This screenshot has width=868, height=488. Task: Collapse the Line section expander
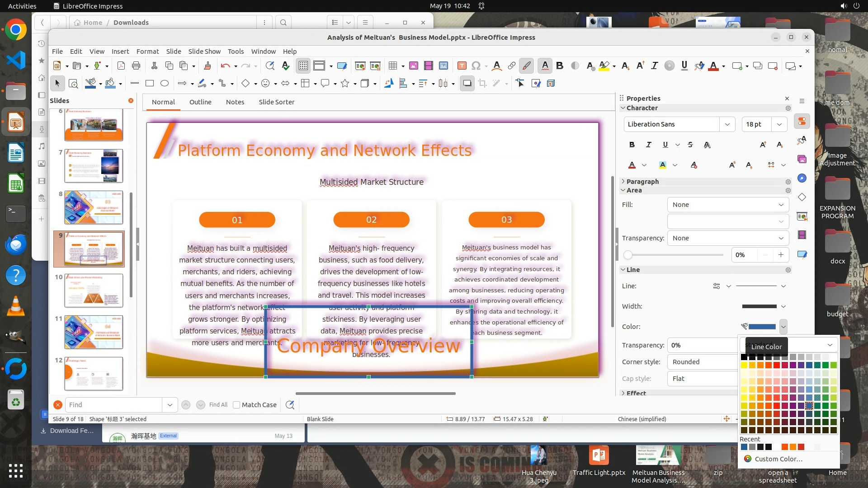(x=623, y=270)
